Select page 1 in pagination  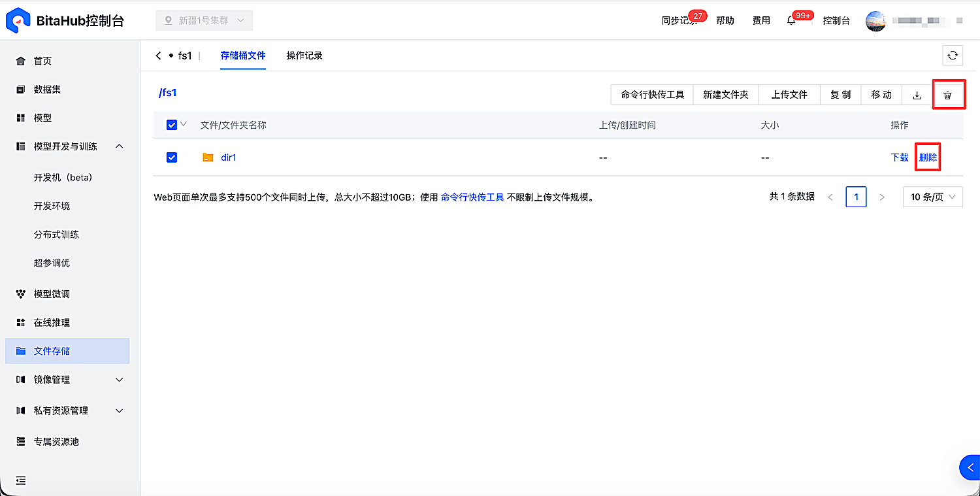(x=856, y=197)
